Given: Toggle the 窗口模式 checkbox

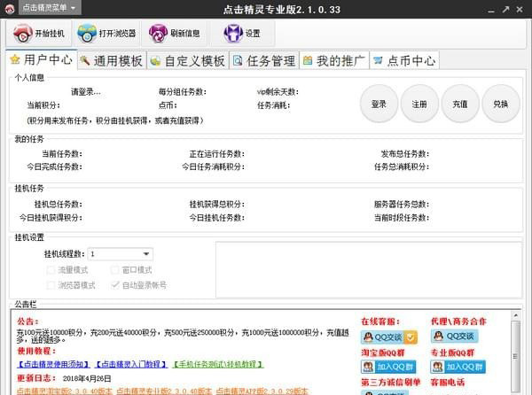Looking at the screenshot, I should pyautogui.click(x=115, y=270).
